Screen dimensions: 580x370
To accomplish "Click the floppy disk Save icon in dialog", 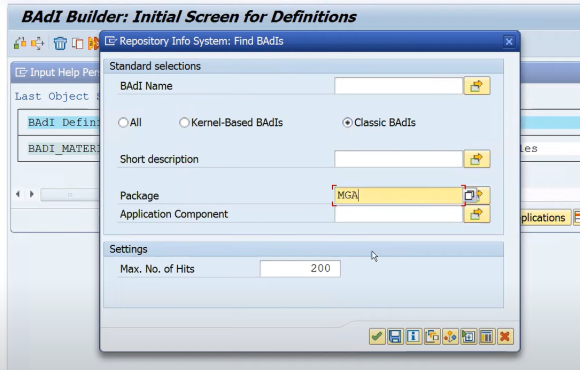I will (x=395, y=337).
